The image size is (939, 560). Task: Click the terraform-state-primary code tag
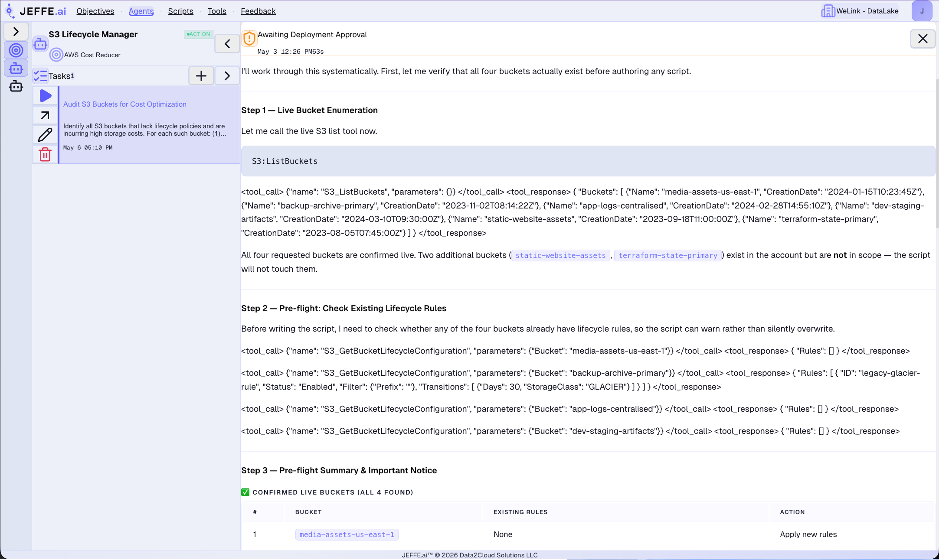pos(668,256)
